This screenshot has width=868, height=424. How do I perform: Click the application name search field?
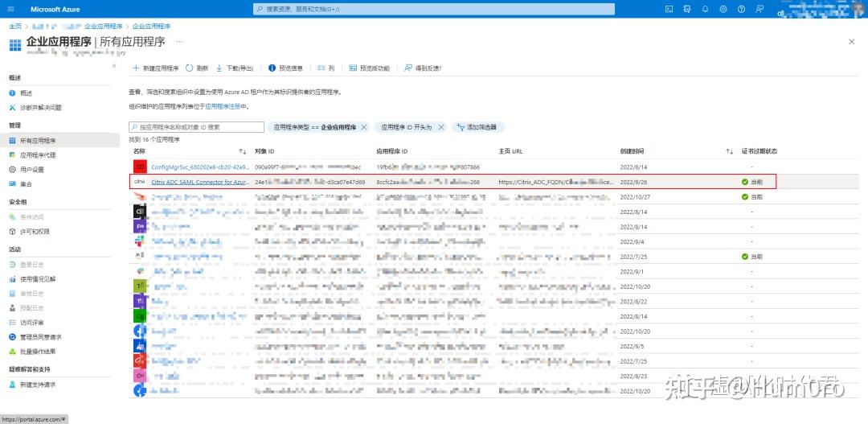pos(197,127)
